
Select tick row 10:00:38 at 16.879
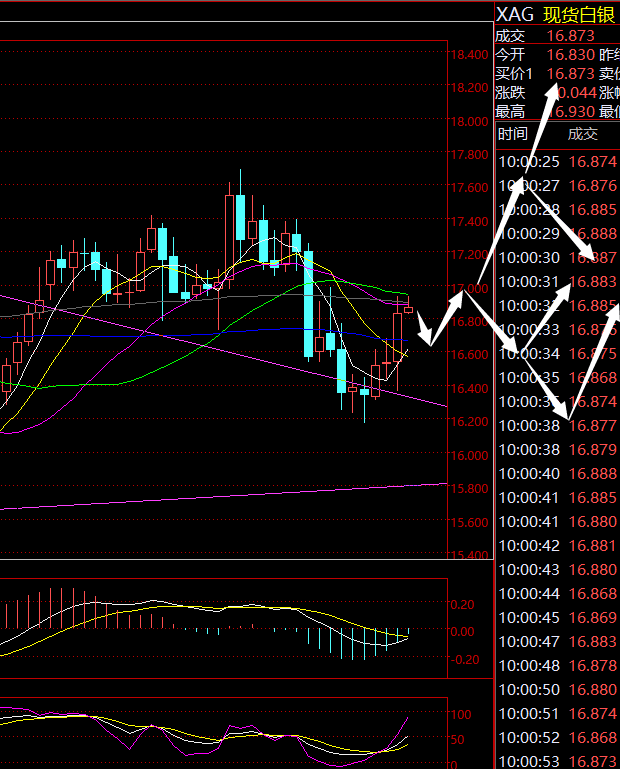(558, 450)
